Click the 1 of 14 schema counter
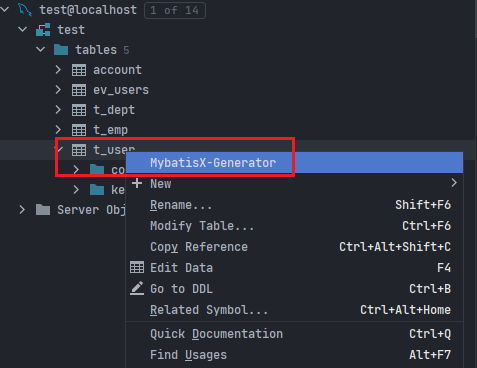477x368 pixels. click(175, 10)
